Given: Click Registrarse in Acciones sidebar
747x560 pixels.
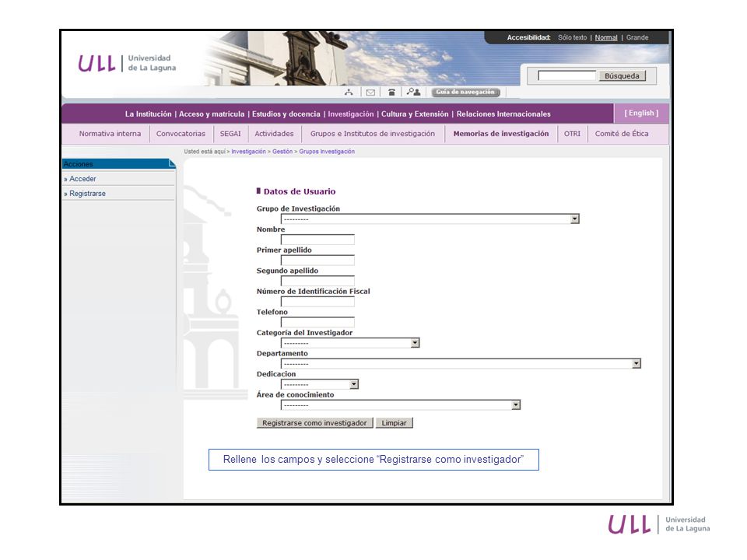Looking at the screenshot, I should (x=88, y=194).
